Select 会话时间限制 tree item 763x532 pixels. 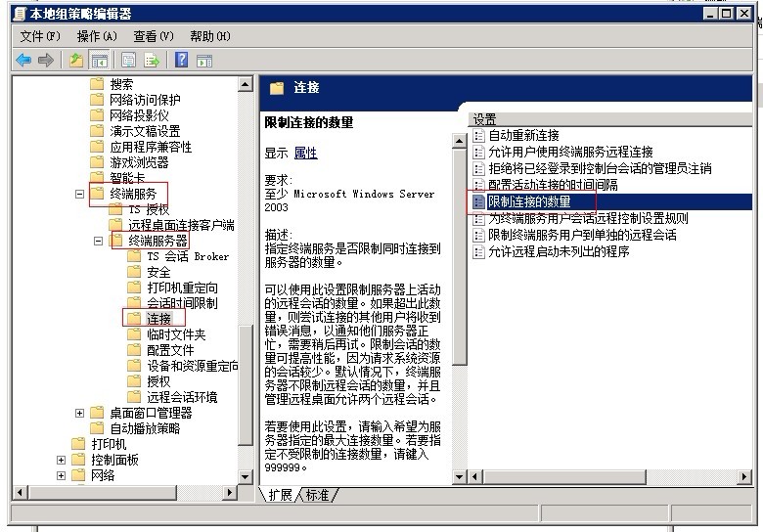182,303
